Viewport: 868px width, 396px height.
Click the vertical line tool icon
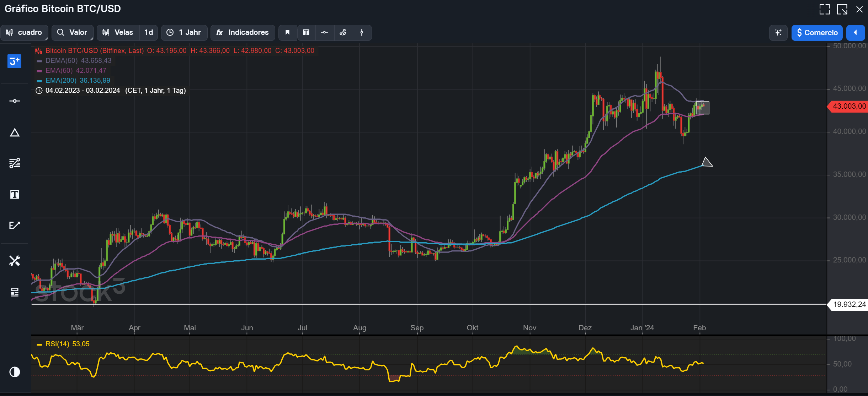click(362, 33)
